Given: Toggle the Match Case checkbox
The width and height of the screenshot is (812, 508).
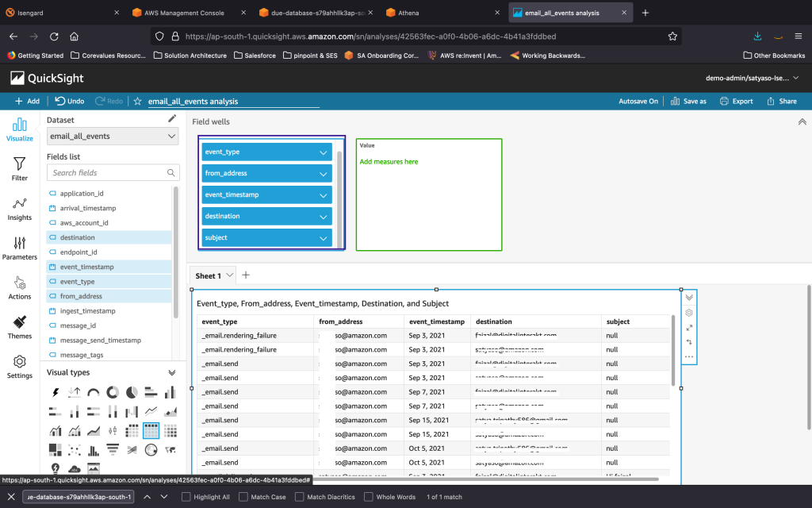Looking at the screenshot, I should pyautogui.click(x=243, y=497).
